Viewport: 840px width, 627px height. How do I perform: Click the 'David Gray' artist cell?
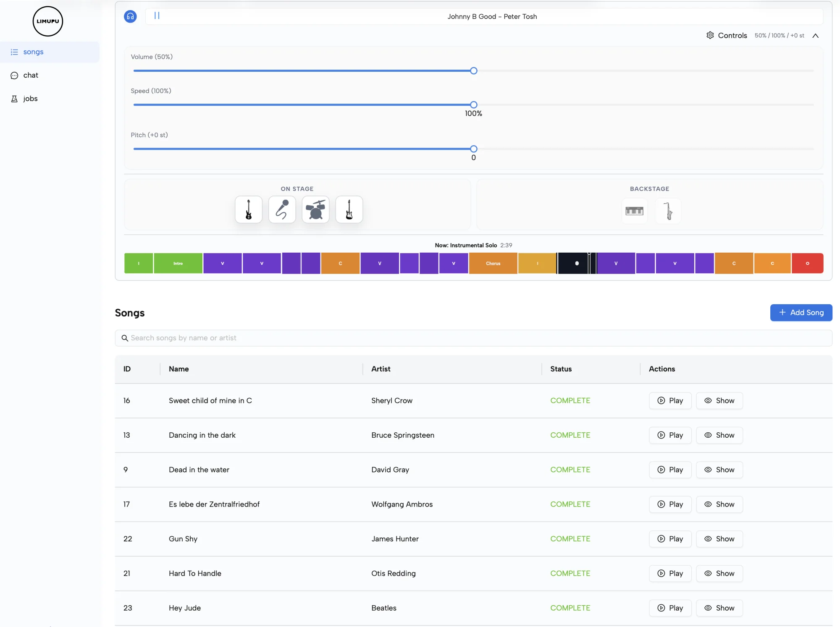pyautogui.click(x=390, y=470)
